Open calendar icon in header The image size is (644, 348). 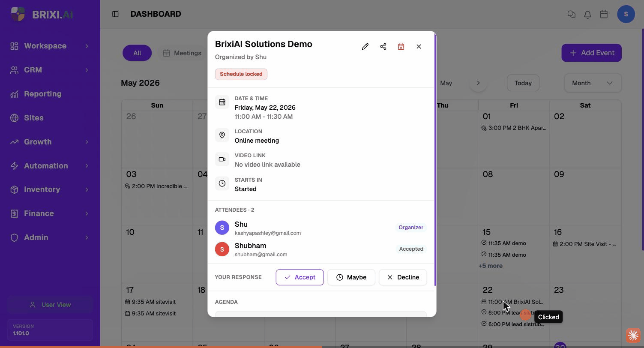[x=604, y=14]
